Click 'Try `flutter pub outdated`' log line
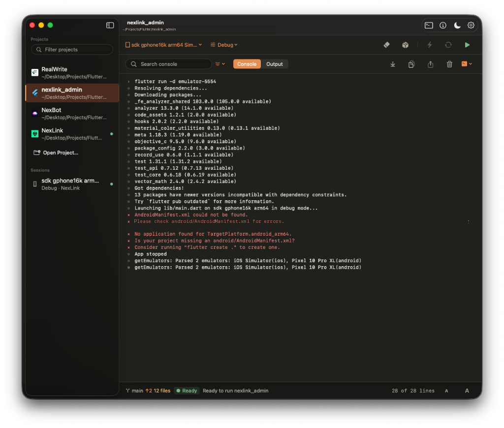 [x=204, y=201]
